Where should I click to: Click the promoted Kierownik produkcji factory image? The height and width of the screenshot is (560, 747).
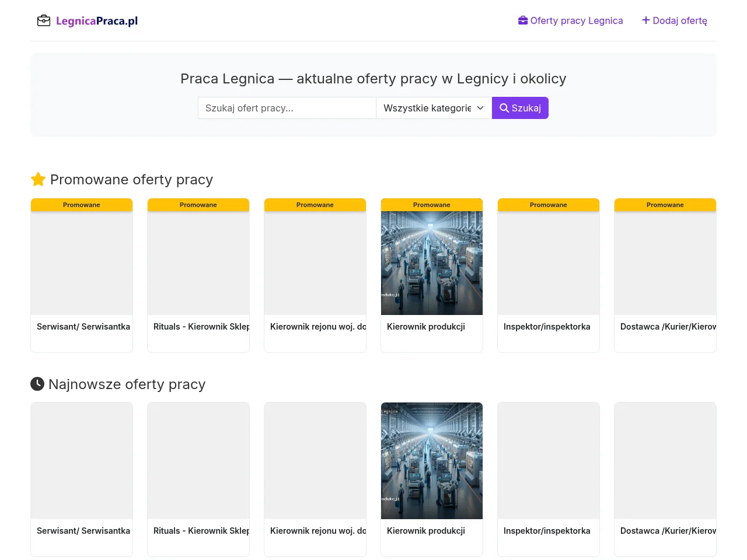coord(432,263)
